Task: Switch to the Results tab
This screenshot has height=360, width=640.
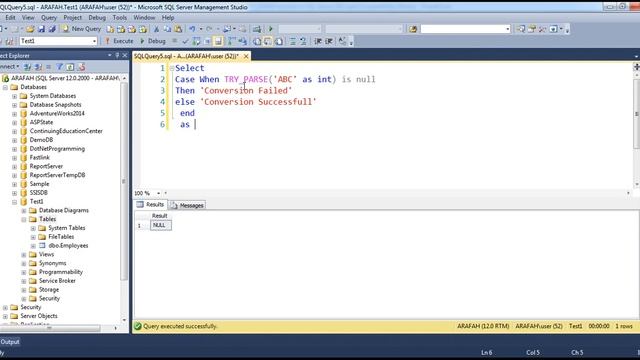Action: (151, 204)
